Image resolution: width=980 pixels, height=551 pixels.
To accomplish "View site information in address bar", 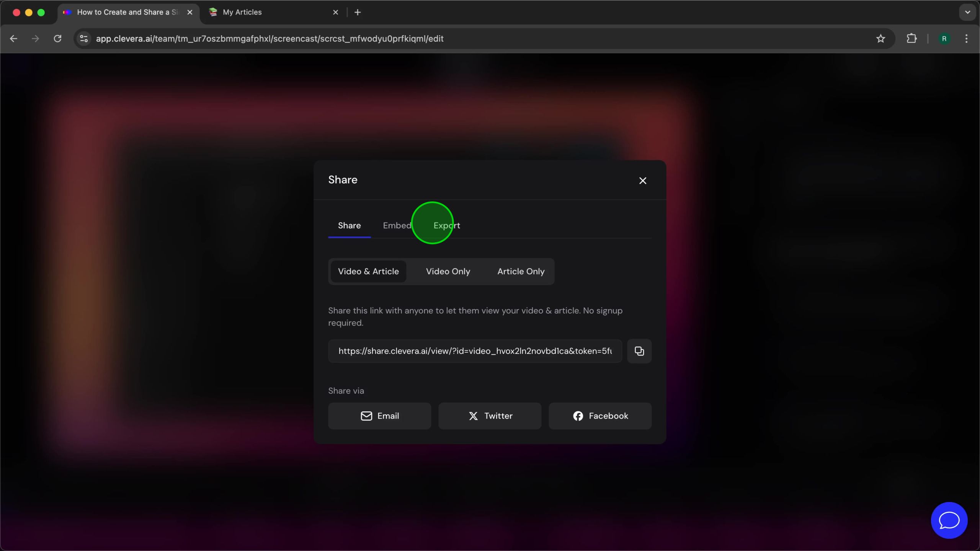I will [84, 39].
